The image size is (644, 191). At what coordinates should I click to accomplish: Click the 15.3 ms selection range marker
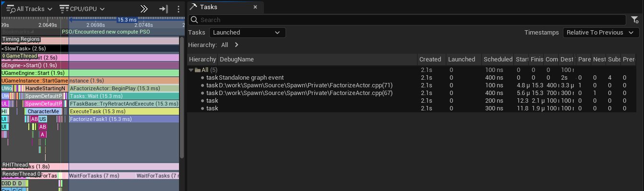tap(127, 20)
